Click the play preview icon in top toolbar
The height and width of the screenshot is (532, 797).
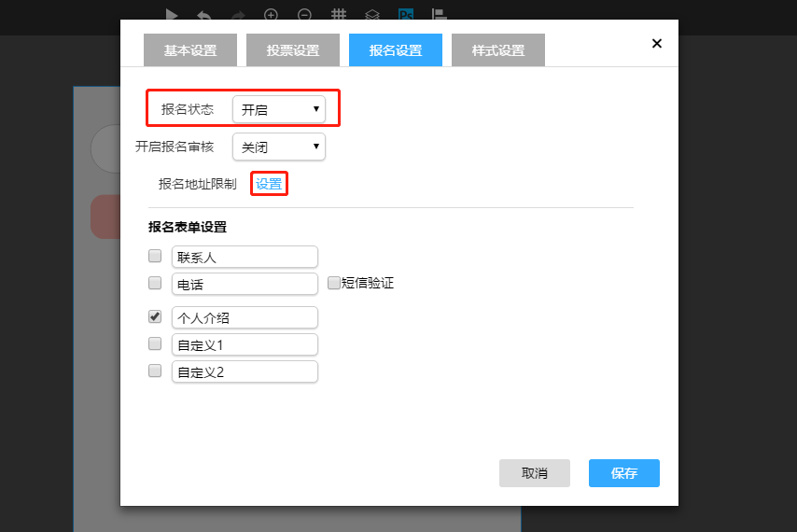tap(172, 15)
